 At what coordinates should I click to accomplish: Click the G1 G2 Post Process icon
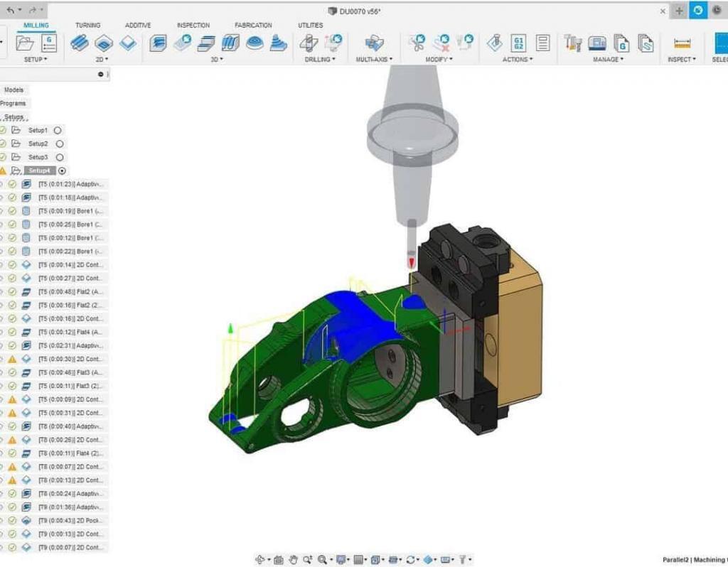coord(518,43)
